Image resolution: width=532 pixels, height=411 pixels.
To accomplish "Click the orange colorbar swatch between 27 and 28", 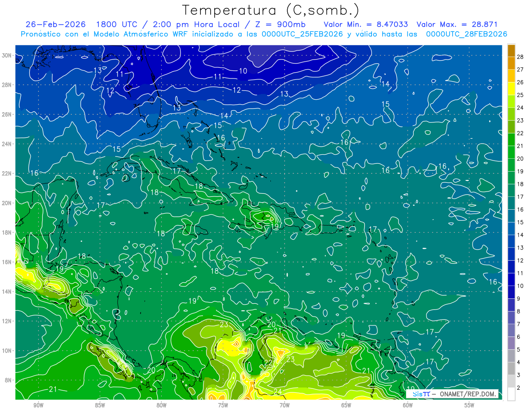I will 511,63.
